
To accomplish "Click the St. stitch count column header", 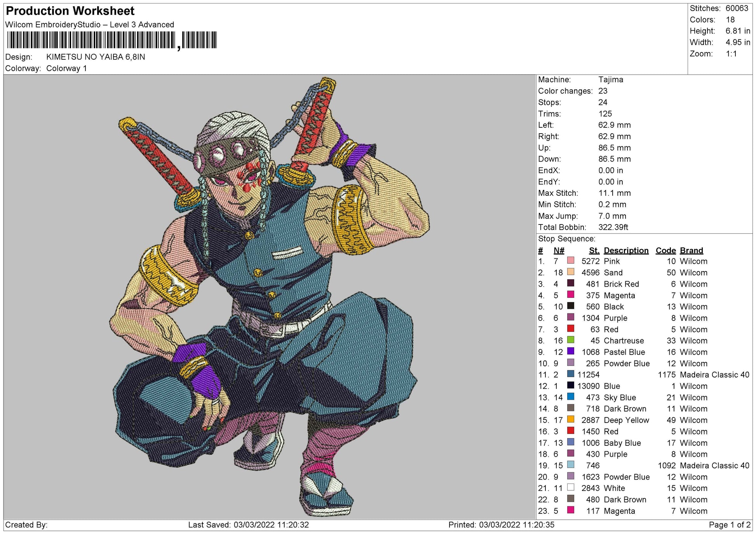I will point(594,250).
